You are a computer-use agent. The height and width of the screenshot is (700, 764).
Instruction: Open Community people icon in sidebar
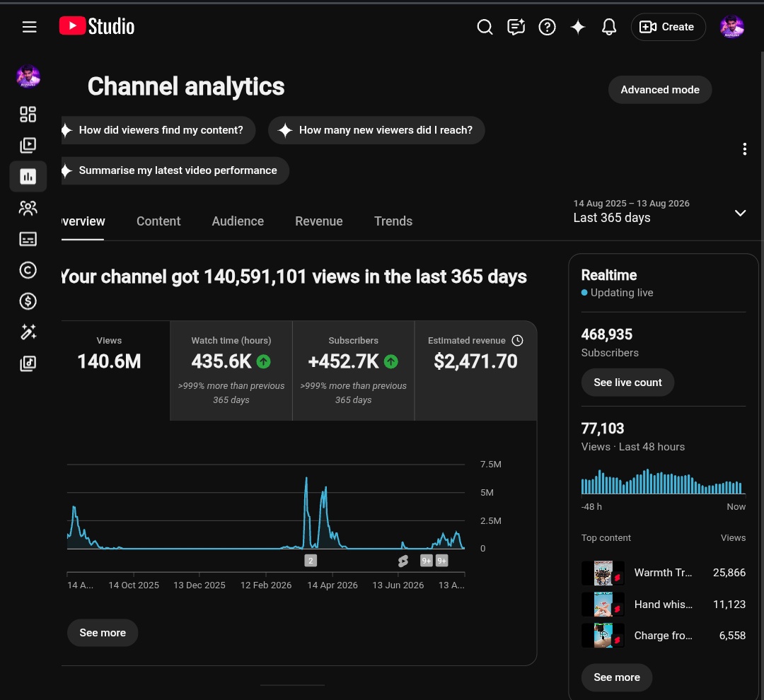pyautogui.click(x=28, y=208)
